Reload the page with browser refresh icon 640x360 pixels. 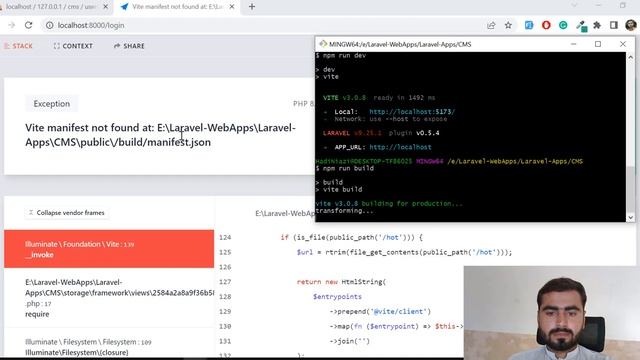coord(28,25)
